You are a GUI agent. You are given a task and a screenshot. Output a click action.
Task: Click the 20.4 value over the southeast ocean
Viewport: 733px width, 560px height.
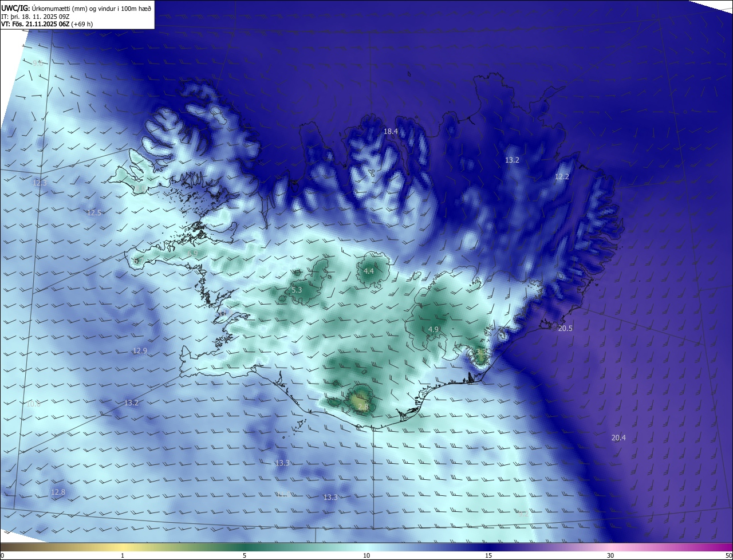pos(618,438)
